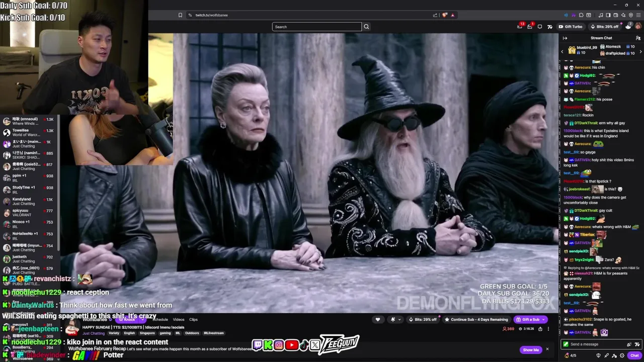Open 7TV emote menu in chat input
644x362 pixels.
click(x=637, y=344)
